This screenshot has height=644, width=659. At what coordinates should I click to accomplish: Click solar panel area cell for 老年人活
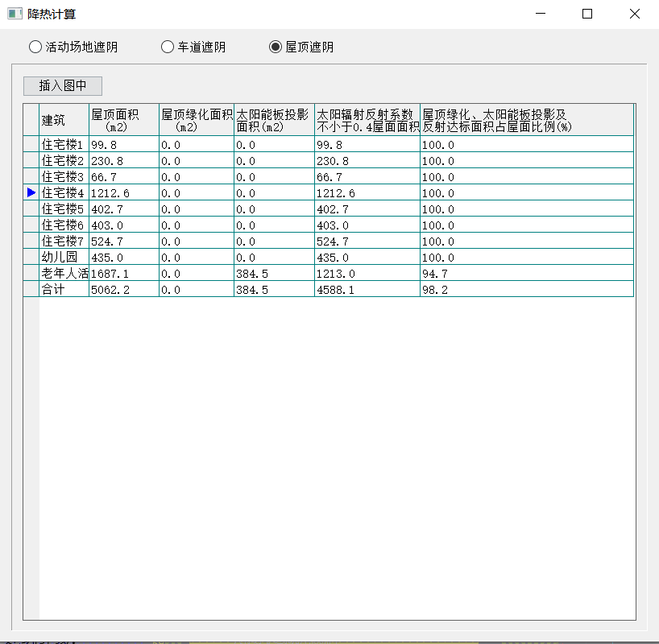coord(274,274)
